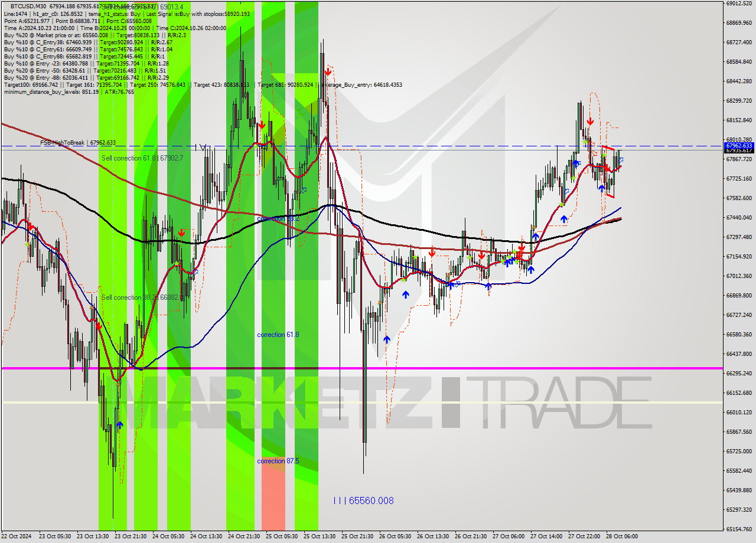The width and height of the screenshot is (756, 543).
Task: Click the '27 Oct 14:00' time axis label
Action: (546, 537)
